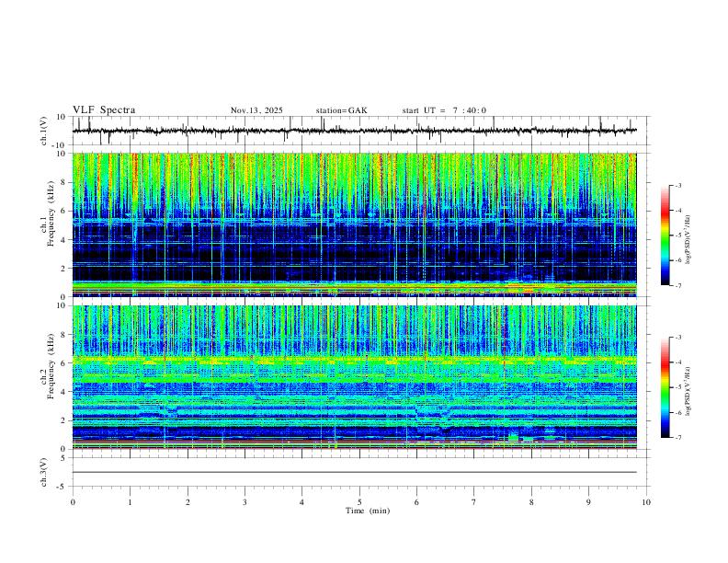Click the 'start UT = 7 :40: 0' text
Viewport: 728px width, 563px height.
tap(444, 110)
